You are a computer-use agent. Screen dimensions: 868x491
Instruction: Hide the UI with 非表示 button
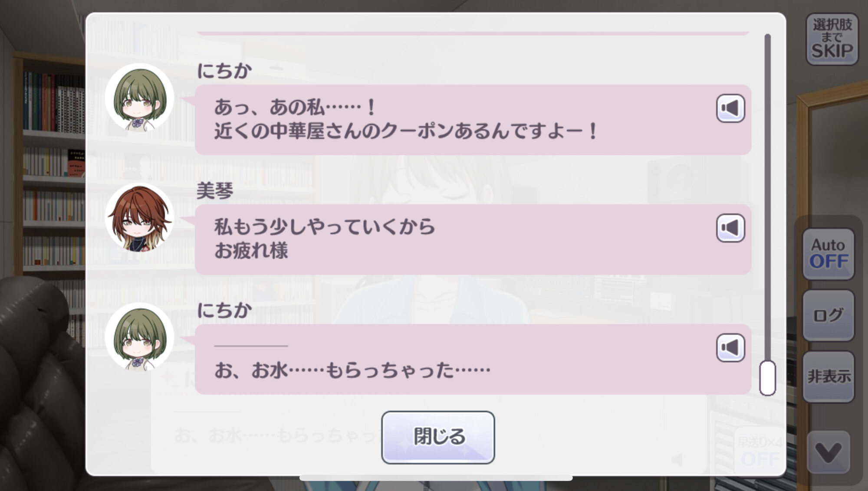click(x=829, y=376)
